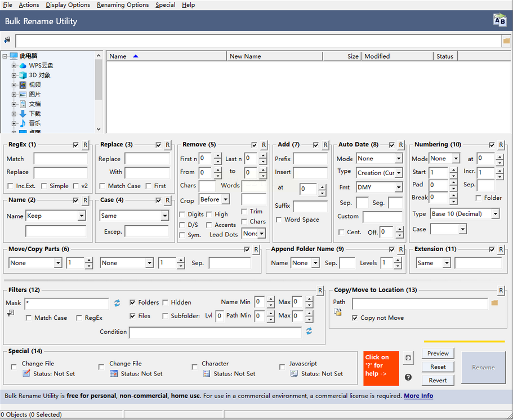Open the More Info link
The image size is (513, 420).
click(418, 396)
